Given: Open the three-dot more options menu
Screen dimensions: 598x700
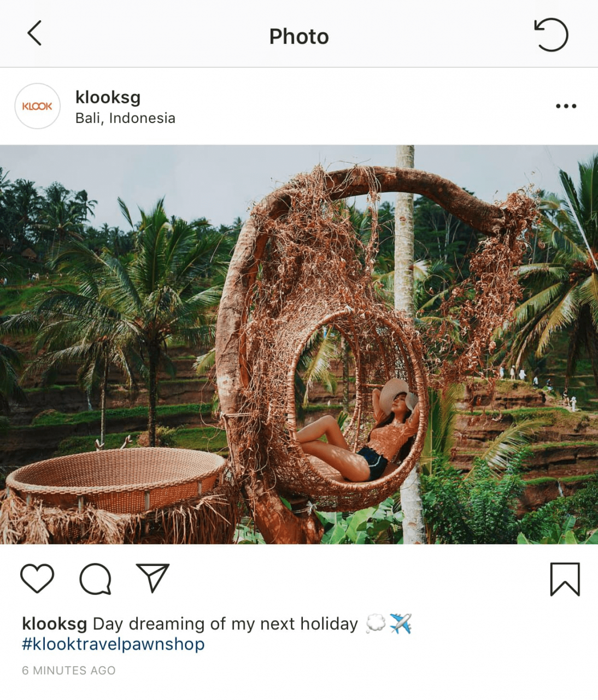Looking at the screenshot, I should click(566, 106).
